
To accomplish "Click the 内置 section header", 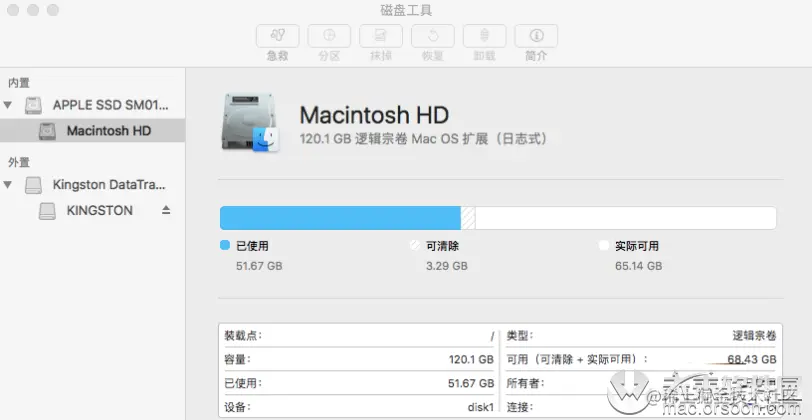I will click(19, 83).
